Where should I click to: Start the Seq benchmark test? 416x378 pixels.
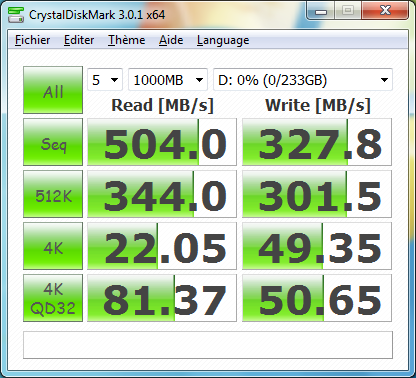click(53, 142)
